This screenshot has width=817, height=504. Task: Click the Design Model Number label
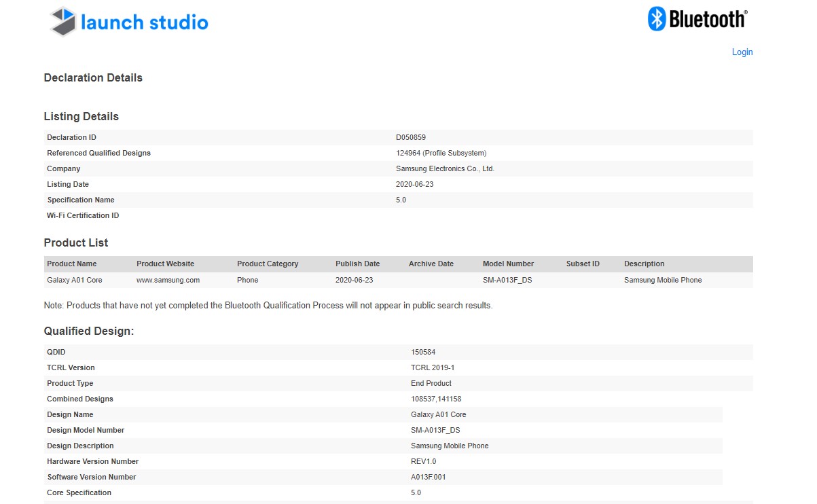(86, 431)
